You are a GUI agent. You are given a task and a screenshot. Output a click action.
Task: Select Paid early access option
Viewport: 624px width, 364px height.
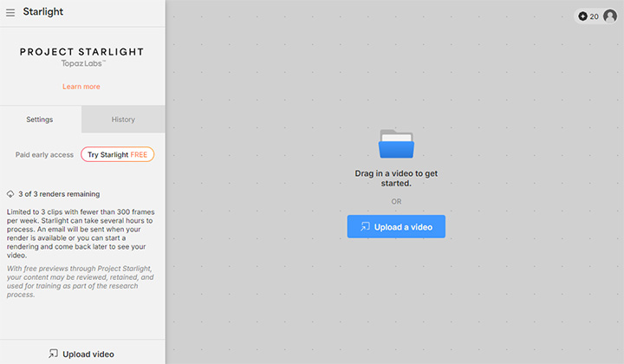tap(44, 155)
